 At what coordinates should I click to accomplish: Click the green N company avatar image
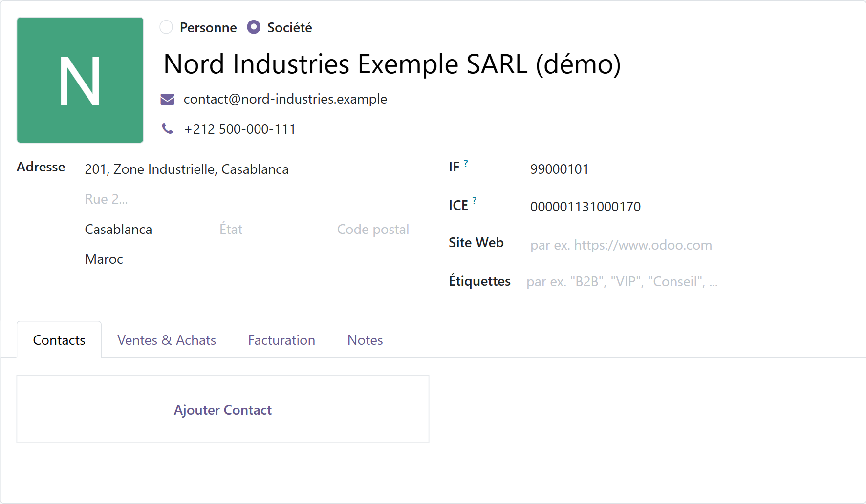point(80,80)
